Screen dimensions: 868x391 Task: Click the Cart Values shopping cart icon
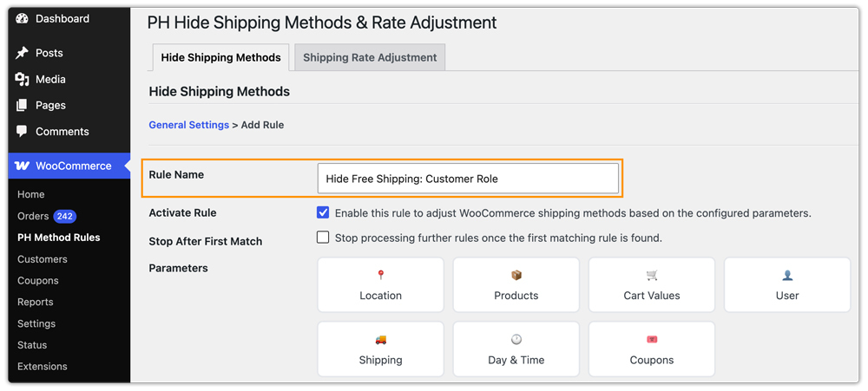point(652,275)
